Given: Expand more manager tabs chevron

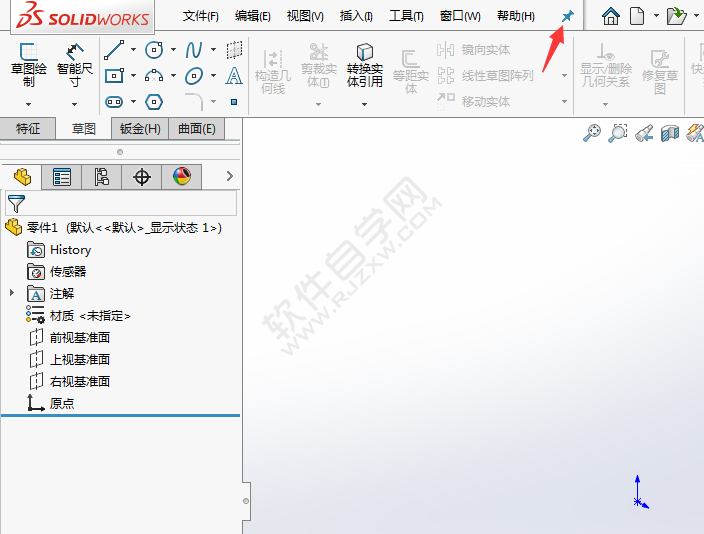Looking at the screenshot, I should tap(230, 176).
